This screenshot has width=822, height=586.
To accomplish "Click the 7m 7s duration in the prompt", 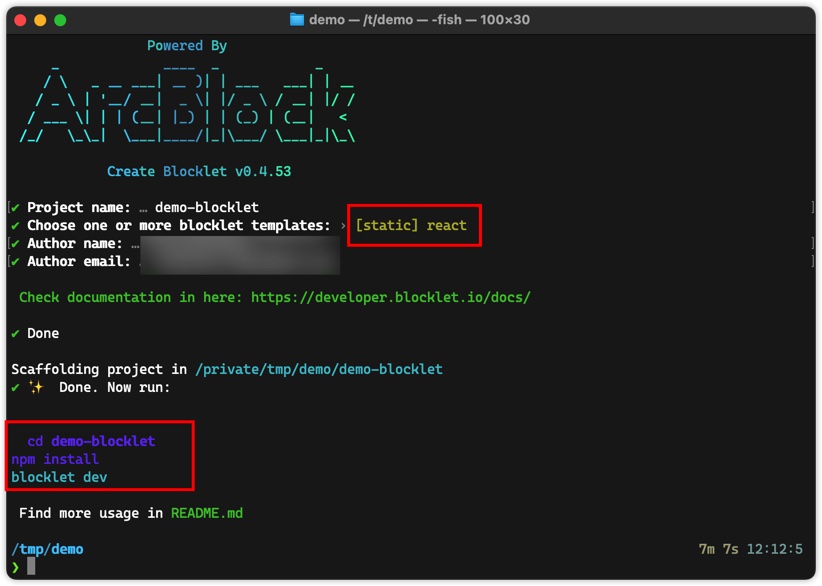I will point(719,549).
